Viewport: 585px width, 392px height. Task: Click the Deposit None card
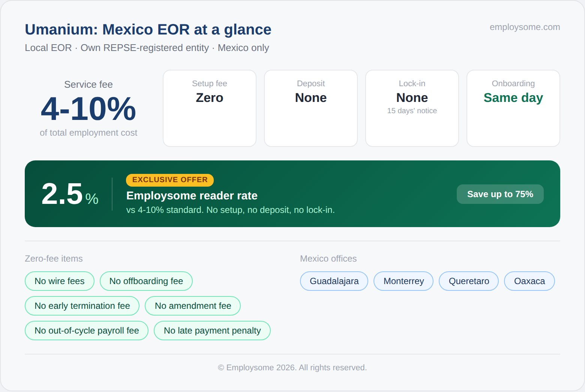[311, 108]
